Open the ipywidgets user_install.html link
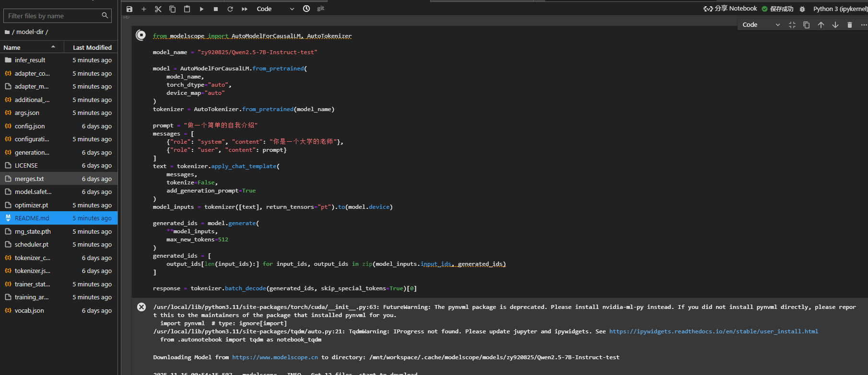This screenshot has height=375, width=868. (x=714, y=331)
